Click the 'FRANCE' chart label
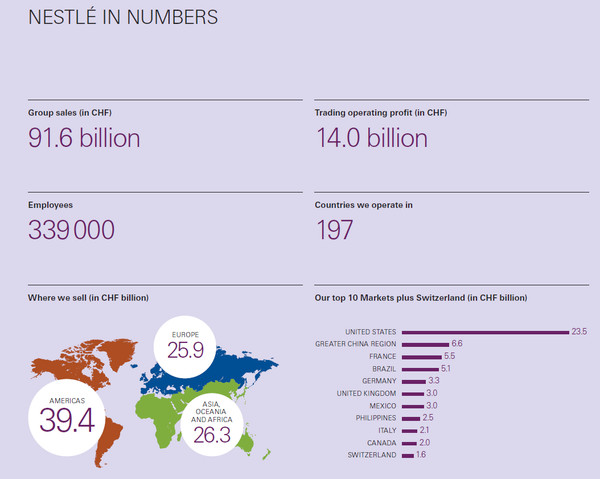 pos(383,356)
